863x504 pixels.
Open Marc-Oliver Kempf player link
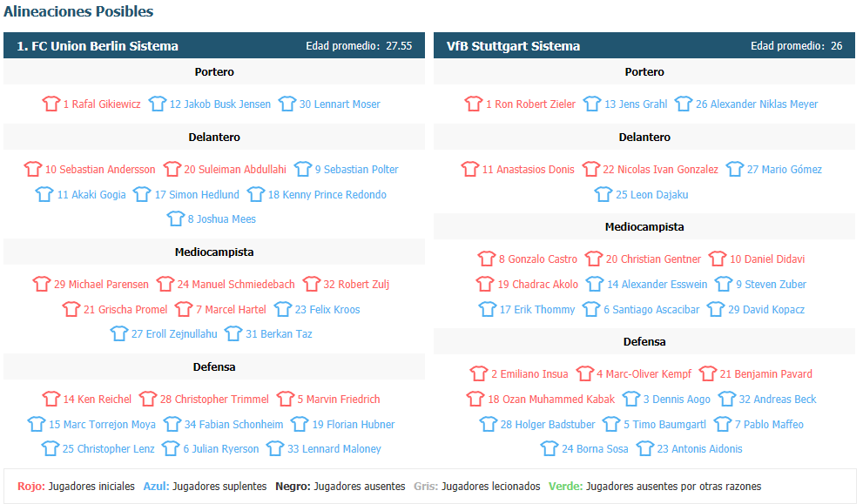[x=644, y=374]
